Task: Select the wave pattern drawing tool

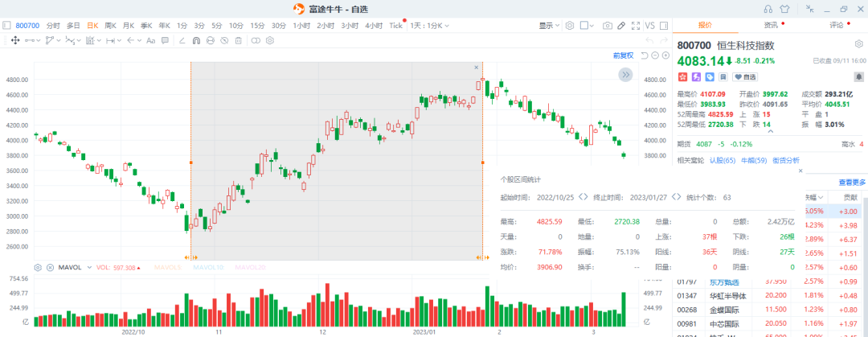Action: tap(70, 40)
